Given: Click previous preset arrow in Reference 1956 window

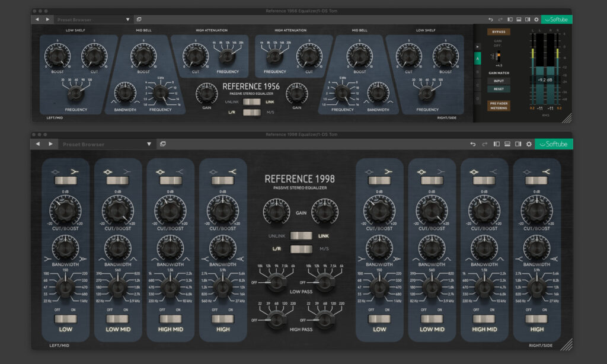Looking at the screenshot, I should pos(37,20).
